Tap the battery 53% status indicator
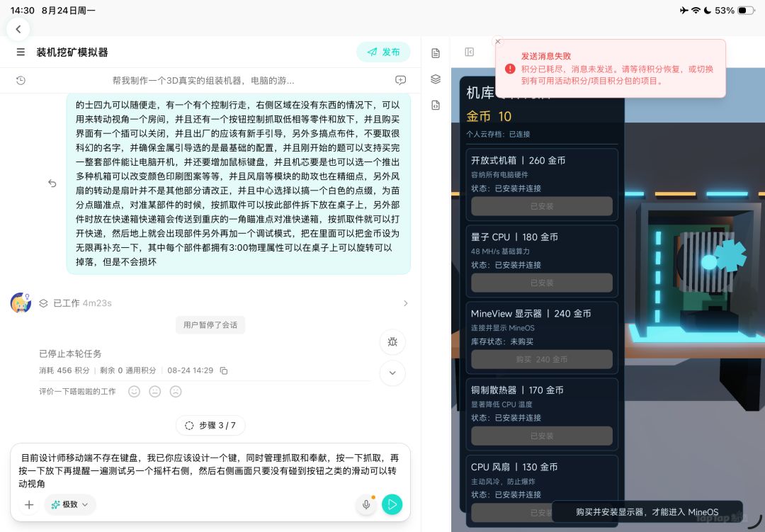This screenshot has height=532, width=765. point(735,10)
